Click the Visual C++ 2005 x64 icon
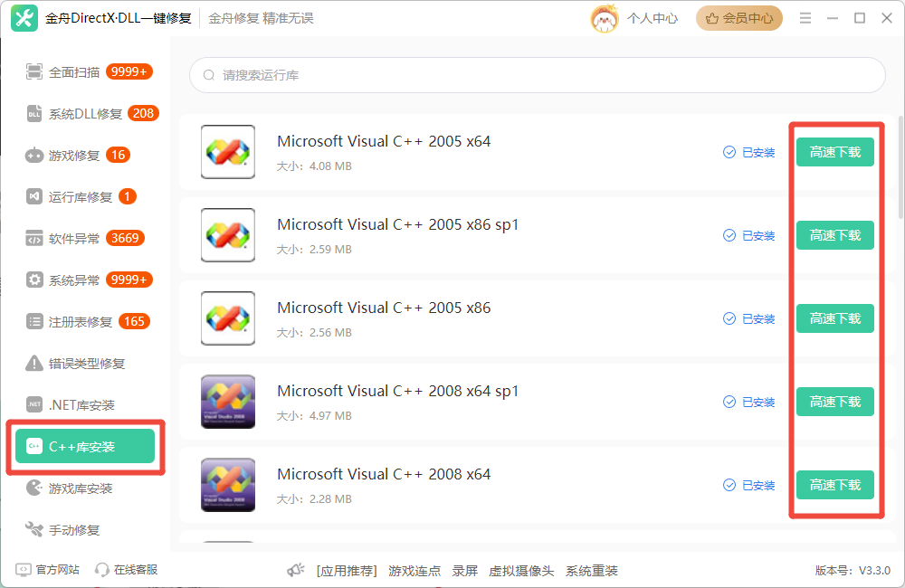 coord(228,152)
